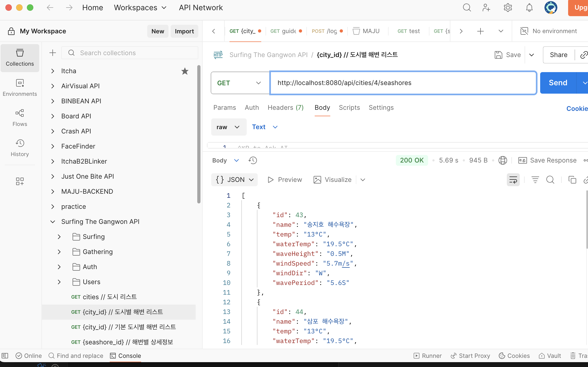Open the JSON response format dropdown
Screen dimensions: 588x367
point(235,180)
